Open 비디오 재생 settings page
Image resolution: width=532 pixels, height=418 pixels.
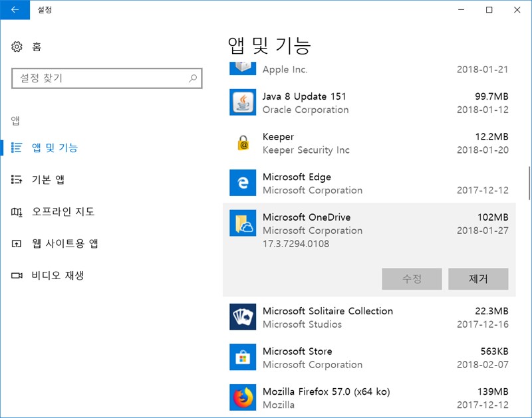[58, 275]
